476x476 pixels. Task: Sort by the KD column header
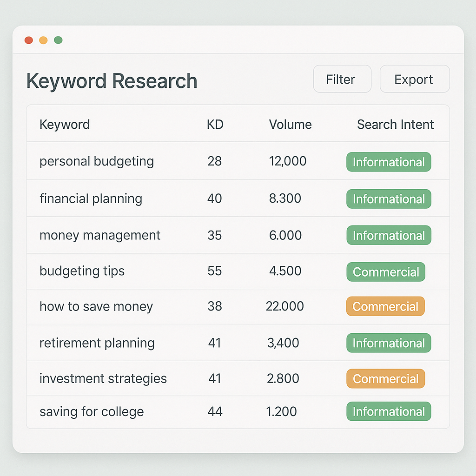coord(215,124)
